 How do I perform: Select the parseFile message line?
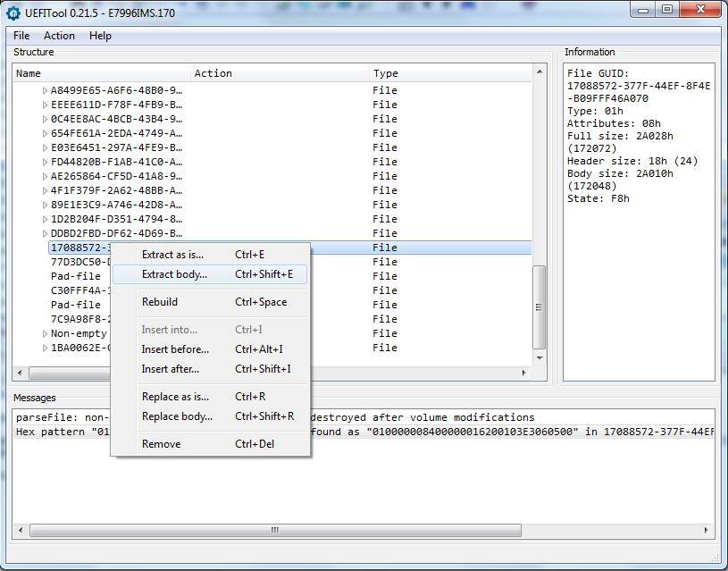pyautogui.click(x=364, y=417)
